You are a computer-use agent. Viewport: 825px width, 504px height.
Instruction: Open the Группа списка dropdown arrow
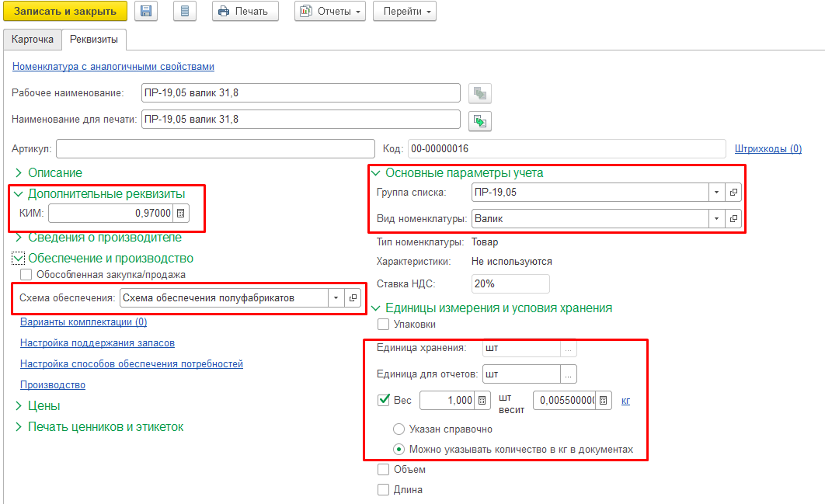[716, 192]
